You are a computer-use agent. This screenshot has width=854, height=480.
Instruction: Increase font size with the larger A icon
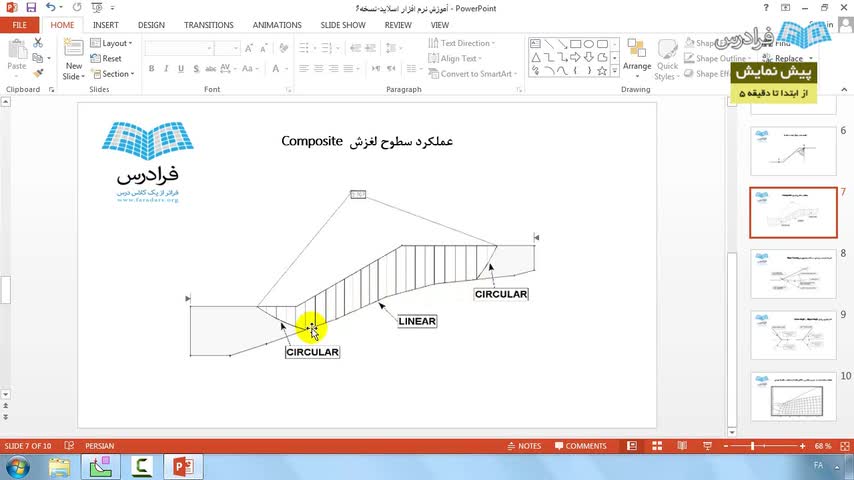point(248,48)
